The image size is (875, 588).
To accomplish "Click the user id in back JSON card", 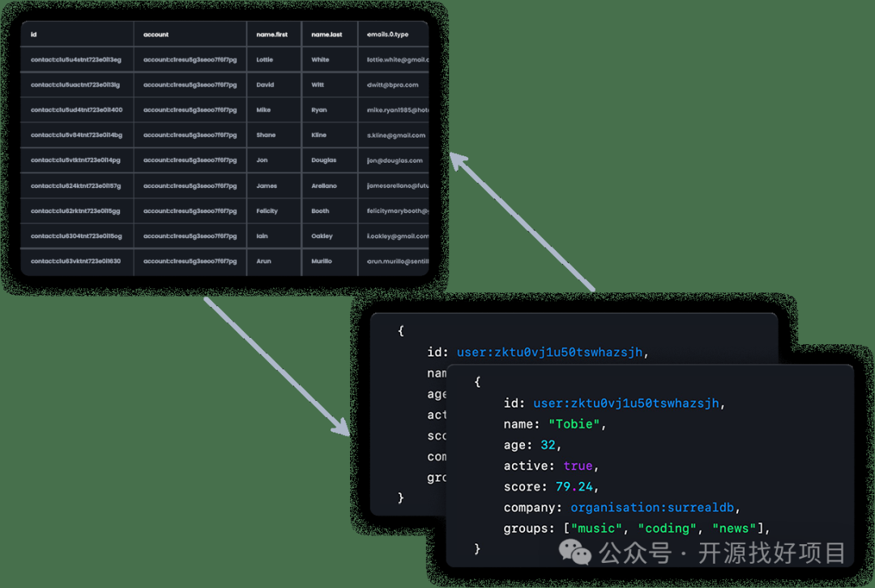I will coord(549,352).
